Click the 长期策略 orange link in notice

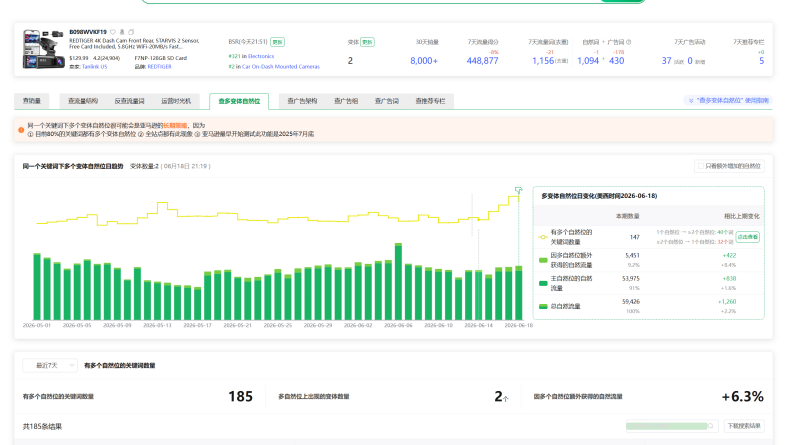point(175,125)
